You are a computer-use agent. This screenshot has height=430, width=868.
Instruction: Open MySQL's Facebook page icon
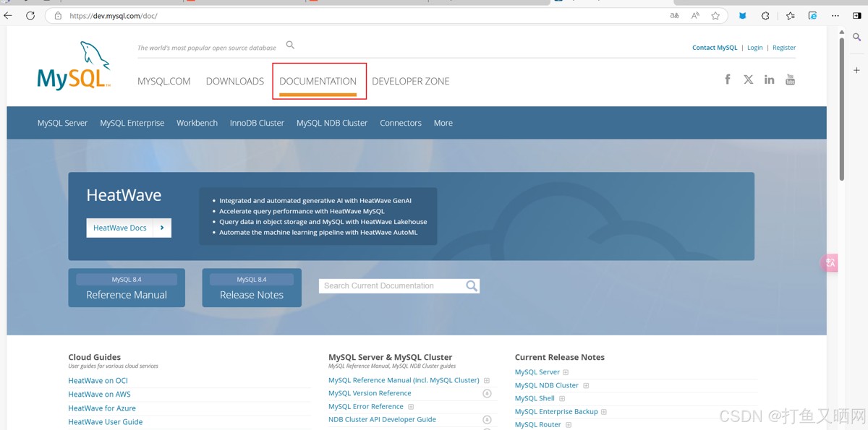(x=728, y=79)
